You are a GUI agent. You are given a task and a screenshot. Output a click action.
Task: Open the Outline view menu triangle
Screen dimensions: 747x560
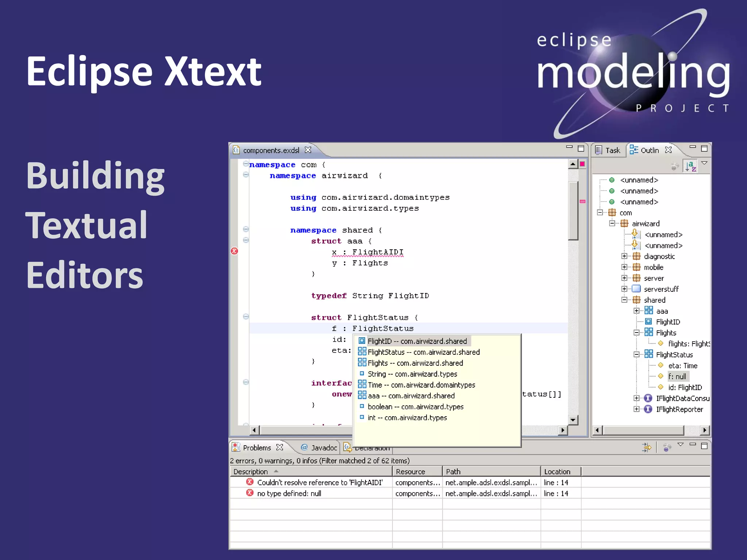[x=704, y=163]
